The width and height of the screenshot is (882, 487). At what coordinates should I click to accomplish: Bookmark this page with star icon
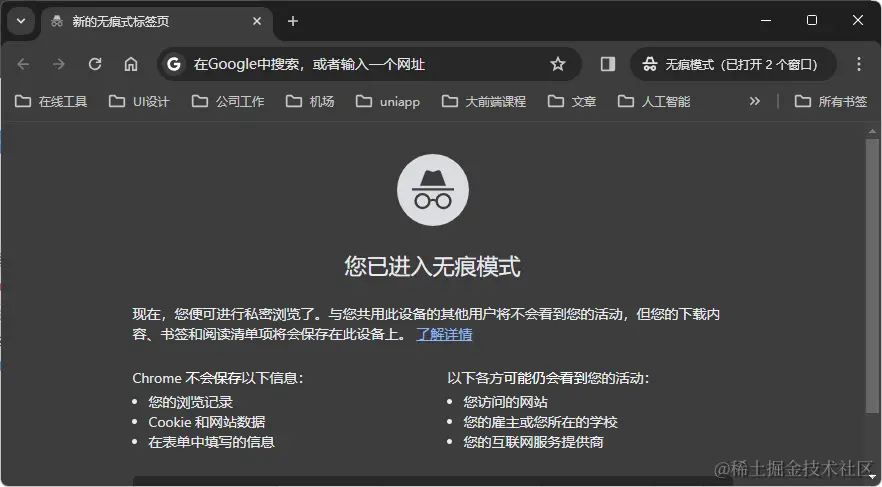pyautogui.click(x=557, y=64)
